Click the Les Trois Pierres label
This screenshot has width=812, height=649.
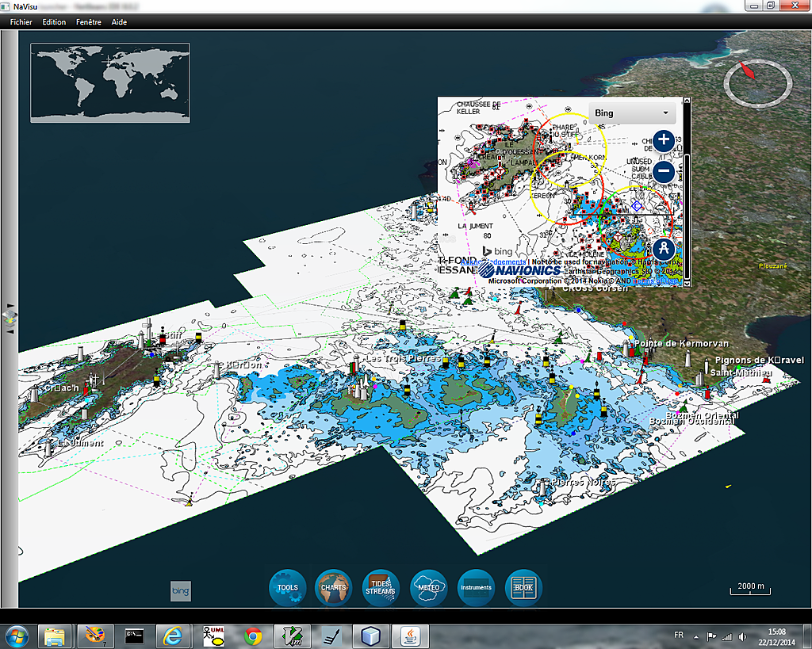pos(404,358)
